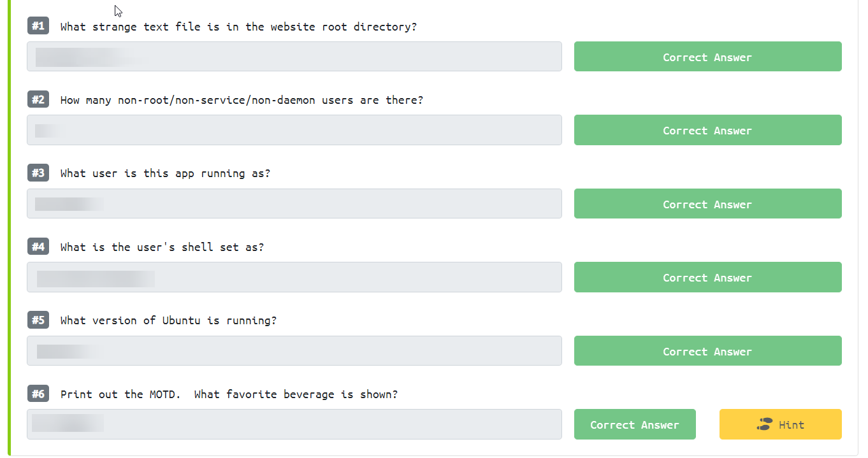Click the #5 question number badge
Viewport: 868px width, 458px height.
[x=38, y=320]
